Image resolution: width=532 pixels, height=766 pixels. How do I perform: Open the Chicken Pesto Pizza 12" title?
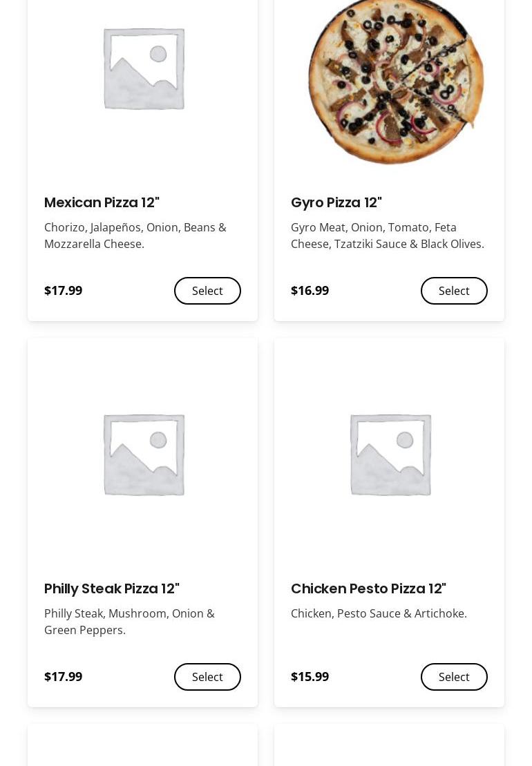[x=368, y=588]
